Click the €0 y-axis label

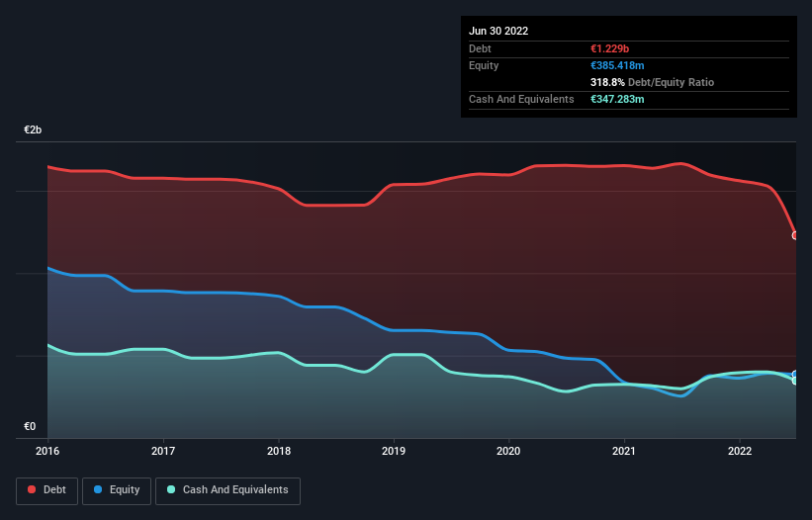click(x=30, y=426)
